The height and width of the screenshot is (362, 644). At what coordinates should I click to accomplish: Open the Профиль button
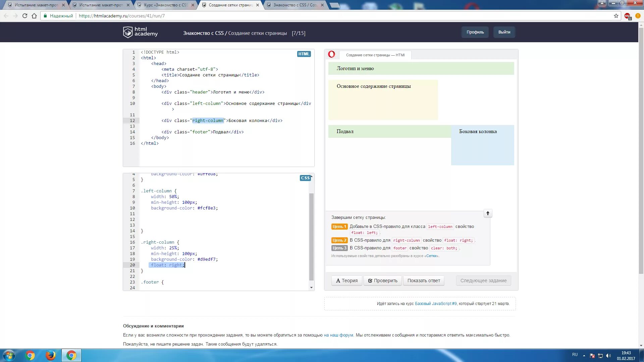(475, 32)
